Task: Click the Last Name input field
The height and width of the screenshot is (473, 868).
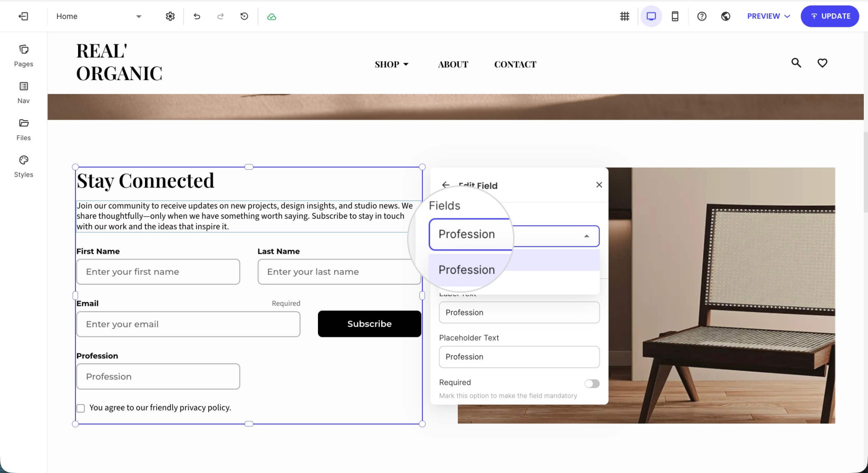Action: (x=339, y=272)
